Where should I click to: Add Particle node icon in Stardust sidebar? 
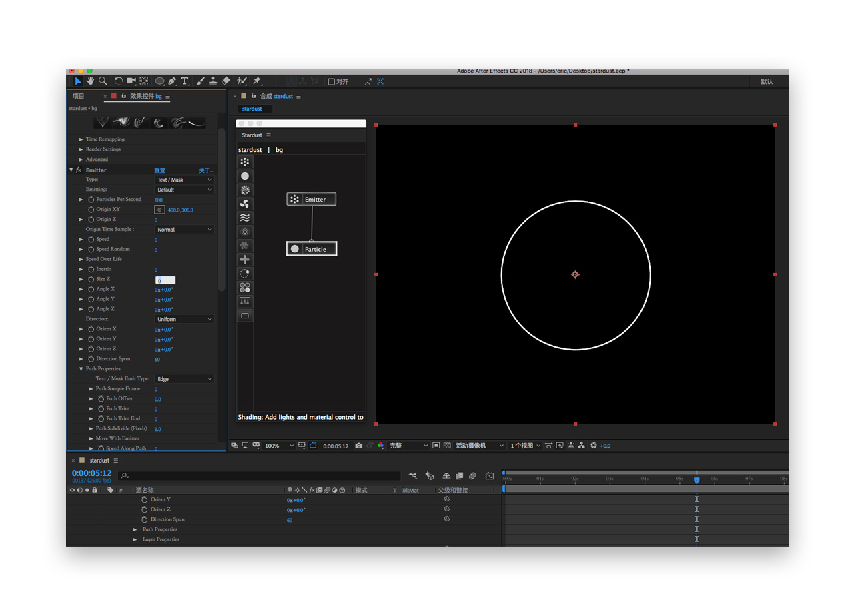point(245,176)
